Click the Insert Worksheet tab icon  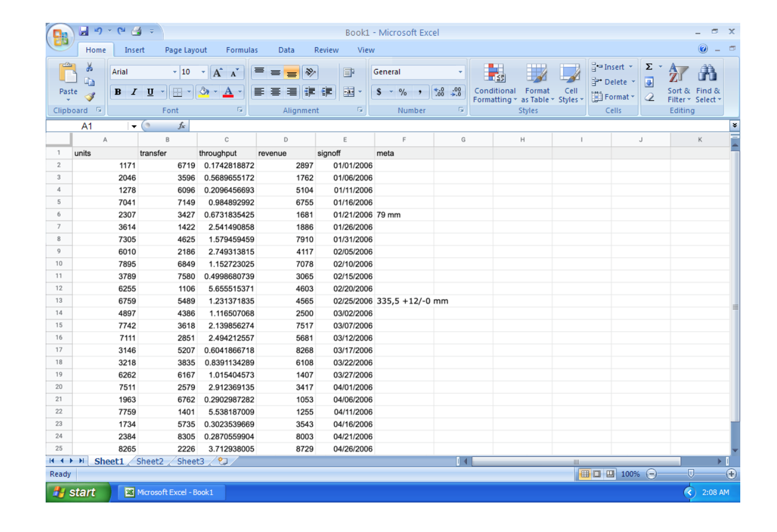point(223,461)
